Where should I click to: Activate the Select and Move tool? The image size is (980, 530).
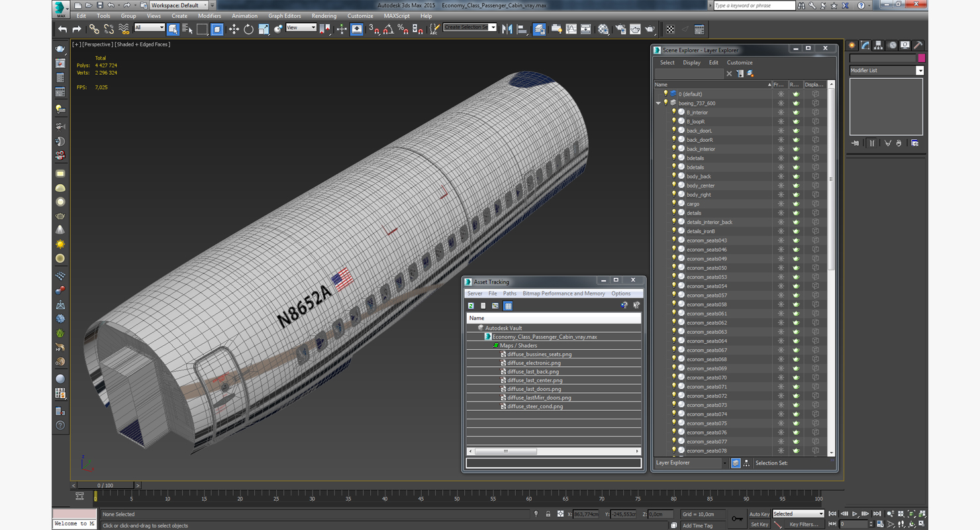234,29
